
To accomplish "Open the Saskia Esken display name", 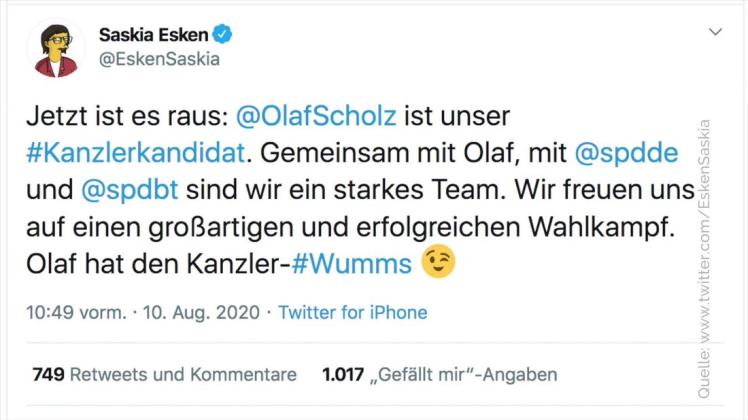I will [x=154, y=35].
